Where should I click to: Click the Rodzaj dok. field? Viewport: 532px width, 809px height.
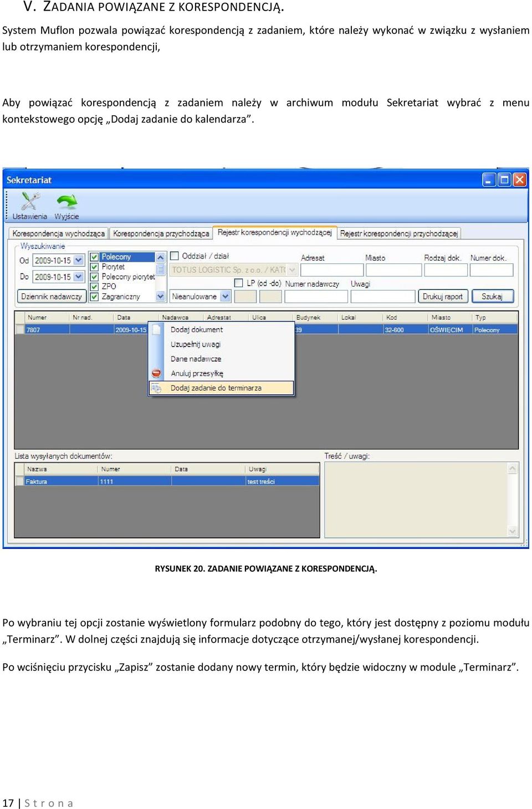click(x=445, y=270)
